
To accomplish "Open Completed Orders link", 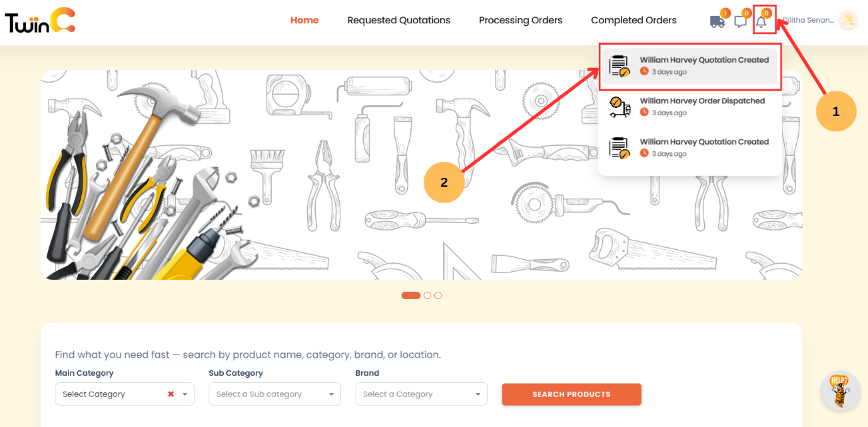I will [633, 20].
